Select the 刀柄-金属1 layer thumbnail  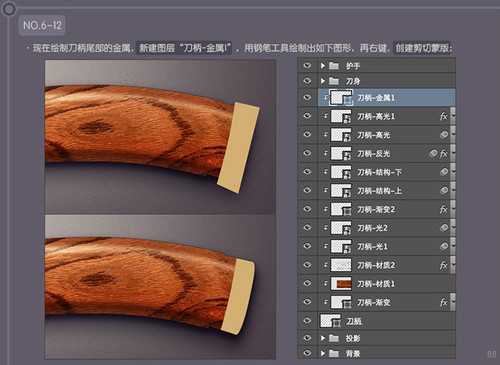pos(341,97)
